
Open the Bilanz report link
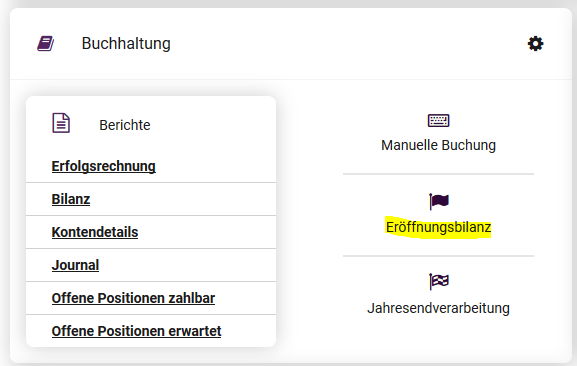[x=71, y=199]
